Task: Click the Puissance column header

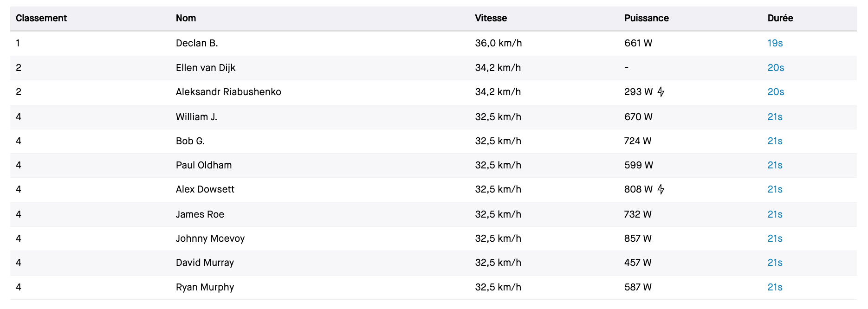Action: 646,18
